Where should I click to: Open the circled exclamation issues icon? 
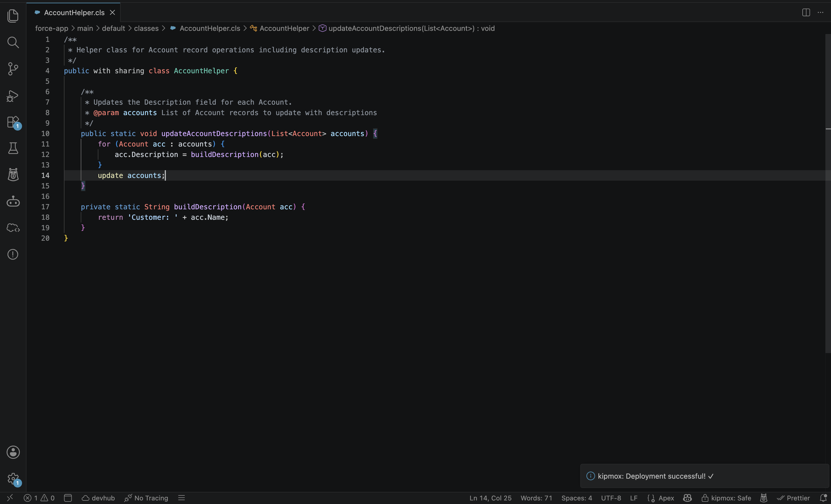(13, 254)
